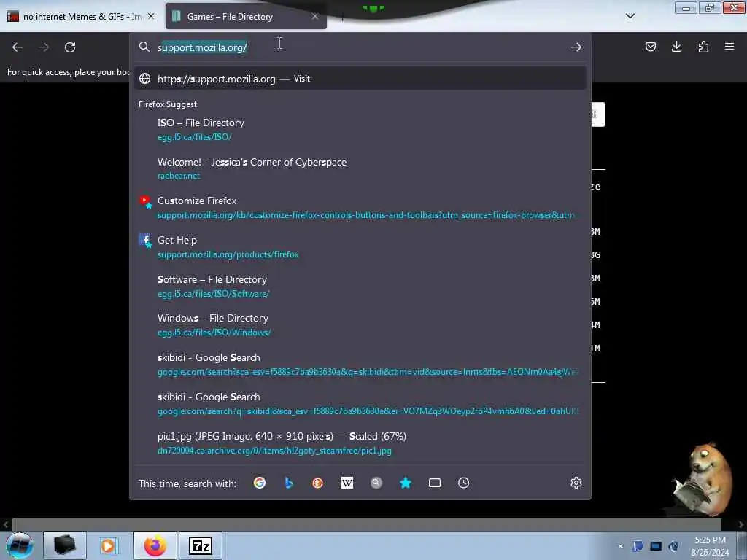
Task: Click Firefox icon in the taskbar
Action: pos(155,545)
